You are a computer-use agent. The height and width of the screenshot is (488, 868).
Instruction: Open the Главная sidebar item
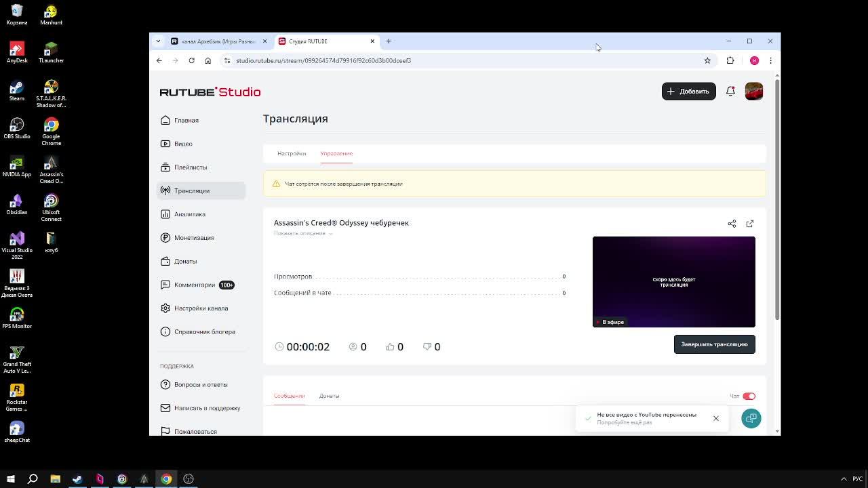[180, 120]
